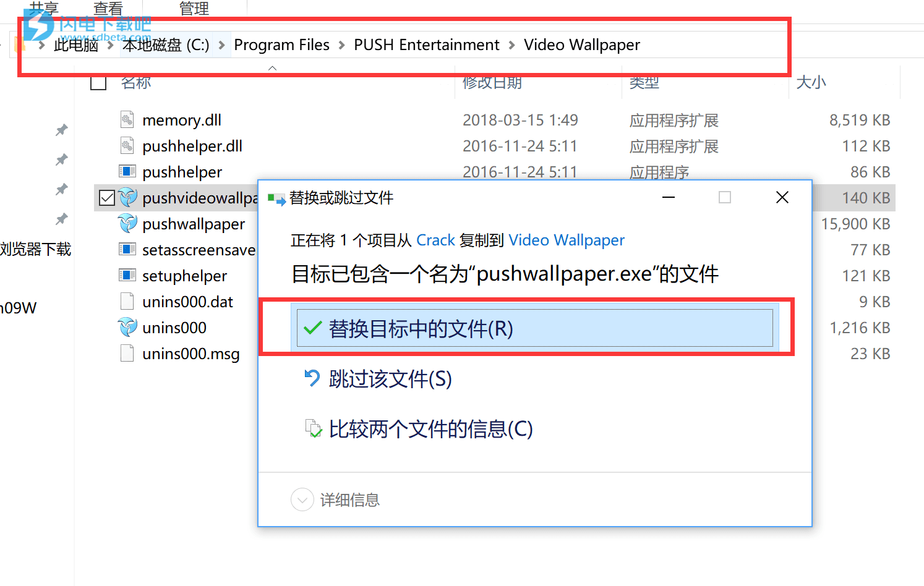This screenshot has height=586, width=924.
Task: Close the 替换或跳过文件 dialog
Action: pos(782,197)
